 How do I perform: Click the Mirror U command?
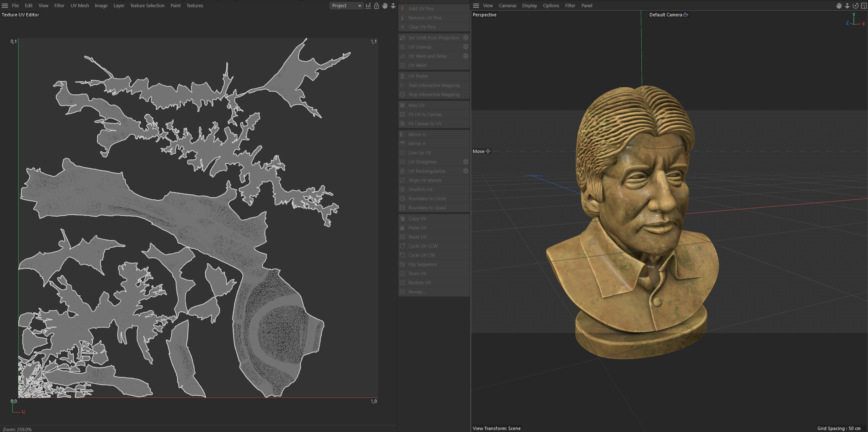[x=417, y=134]
